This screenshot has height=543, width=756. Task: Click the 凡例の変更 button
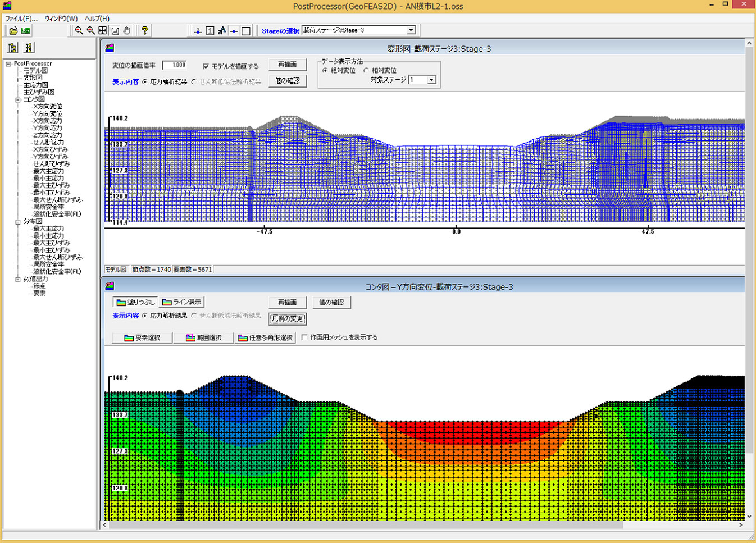pyautogui.click(x=287, y=319)
